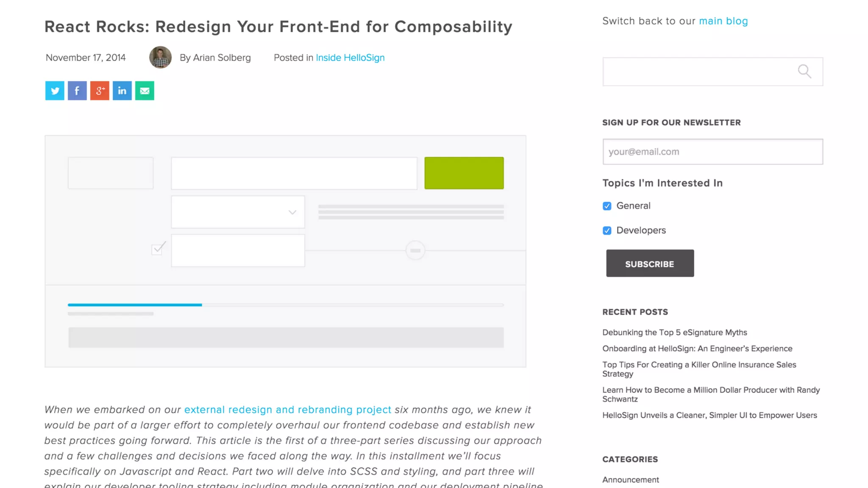Click the Google Plus share icon
The width and height of the screenshot is (868, 488).
tap(100, 91)
